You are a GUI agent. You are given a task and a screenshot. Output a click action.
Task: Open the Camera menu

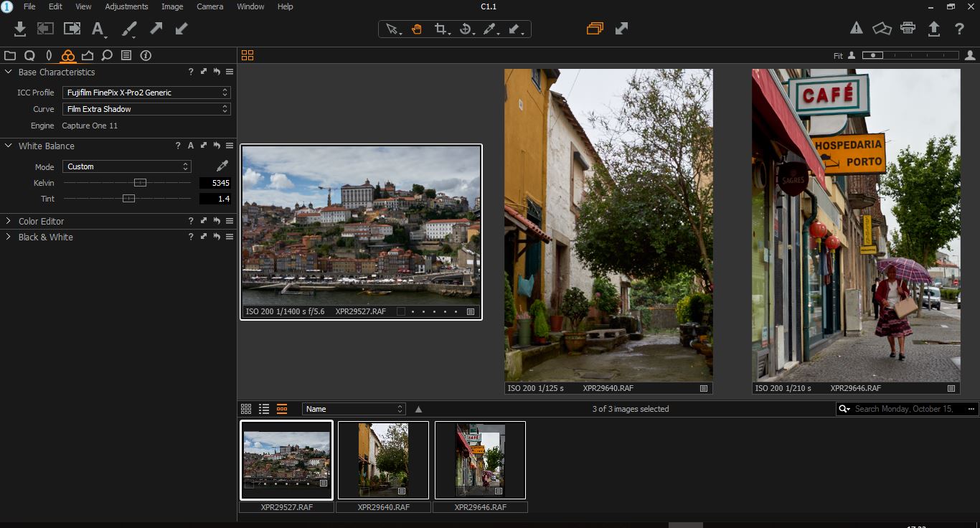[210, 6]
